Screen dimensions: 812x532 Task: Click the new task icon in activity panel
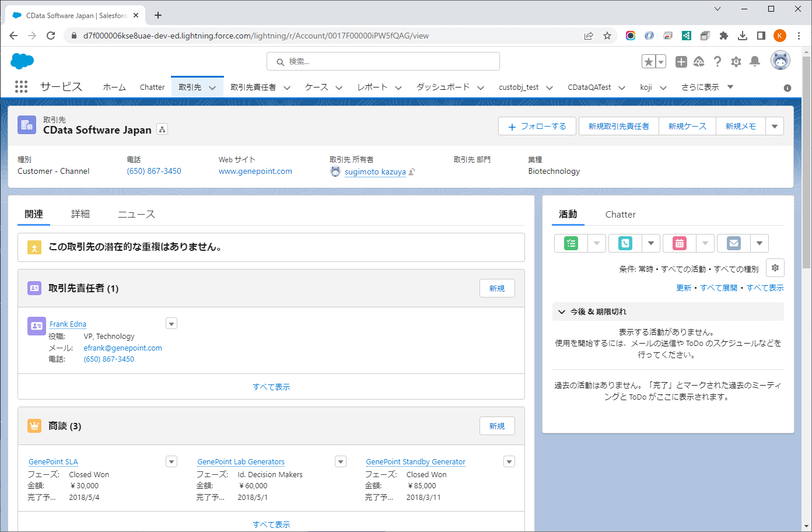(x=571, y=243)
